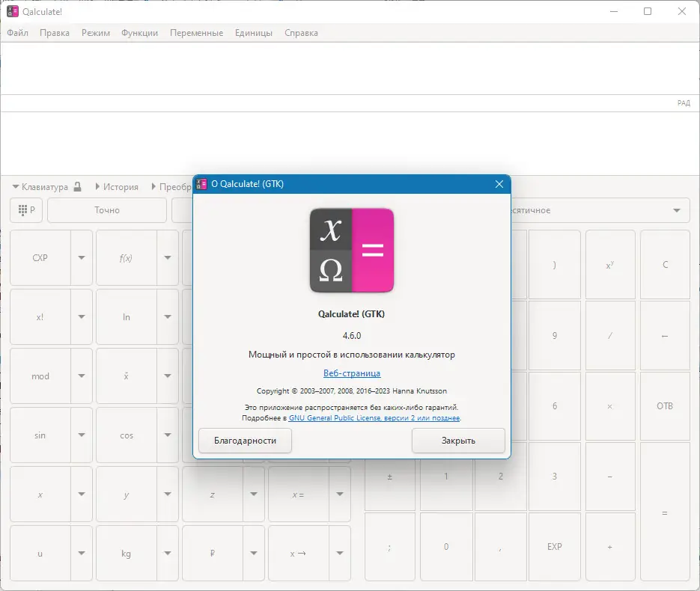Open the Правка menu
This screenshot has height=591, width=700.
[55, 33]
